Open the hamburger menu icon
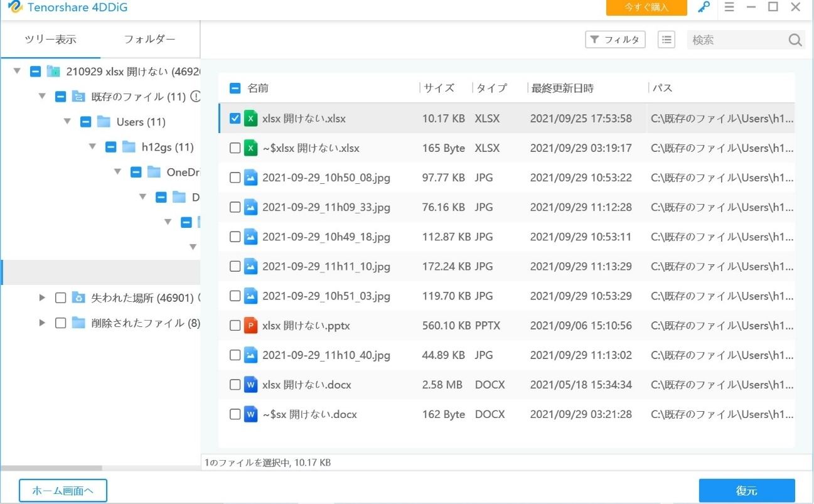This screenshot has width=814, height=504. (x=729, y=8)
